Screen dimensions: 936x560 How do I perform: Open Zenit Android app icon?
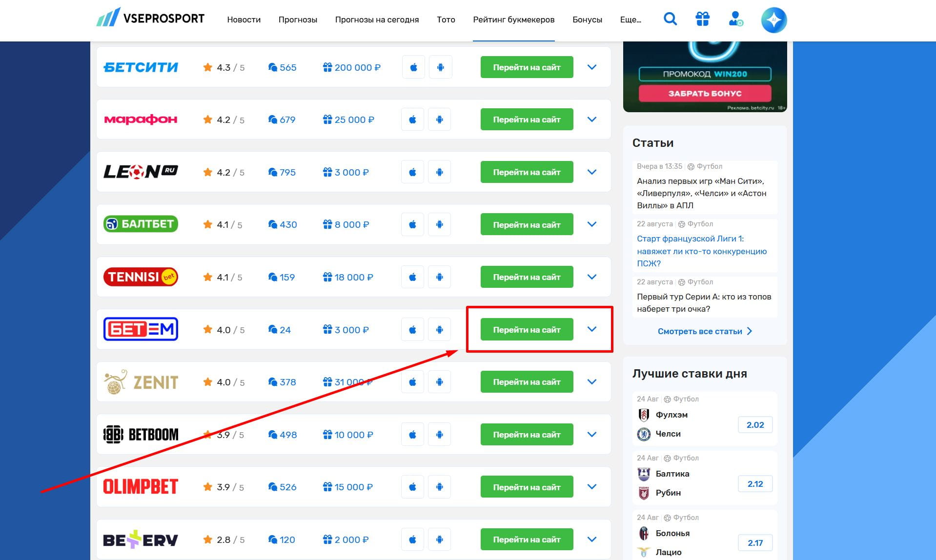439,382
